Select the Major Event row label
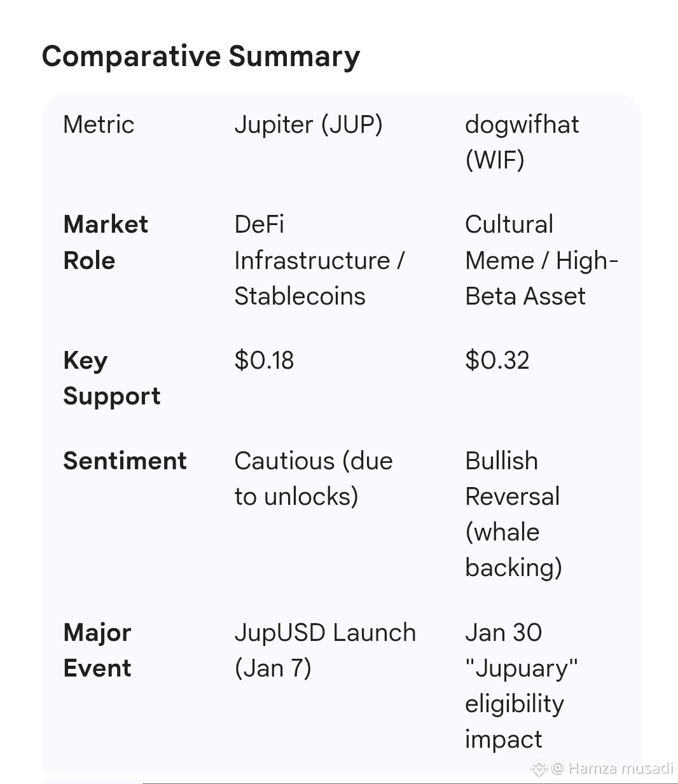 (x=97, y=650)
